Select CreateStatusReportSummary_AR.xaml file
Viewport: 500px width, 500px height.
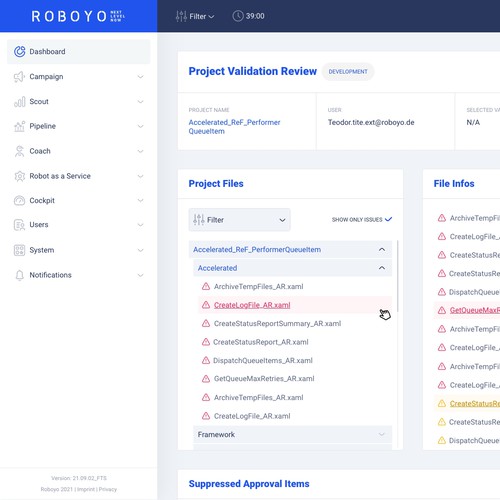pos(277,324)
